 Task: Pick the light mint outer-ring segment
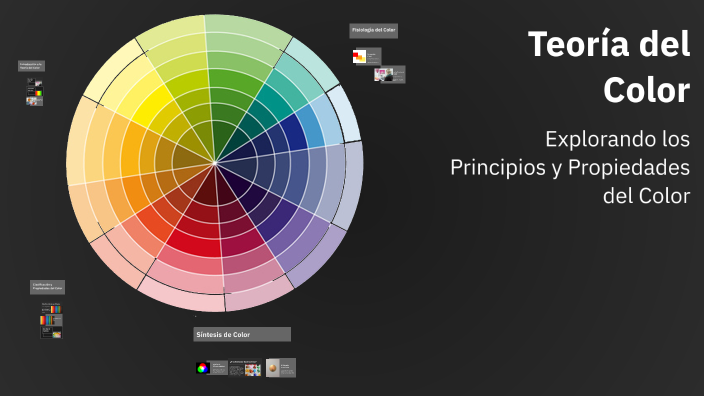[312, 64]
